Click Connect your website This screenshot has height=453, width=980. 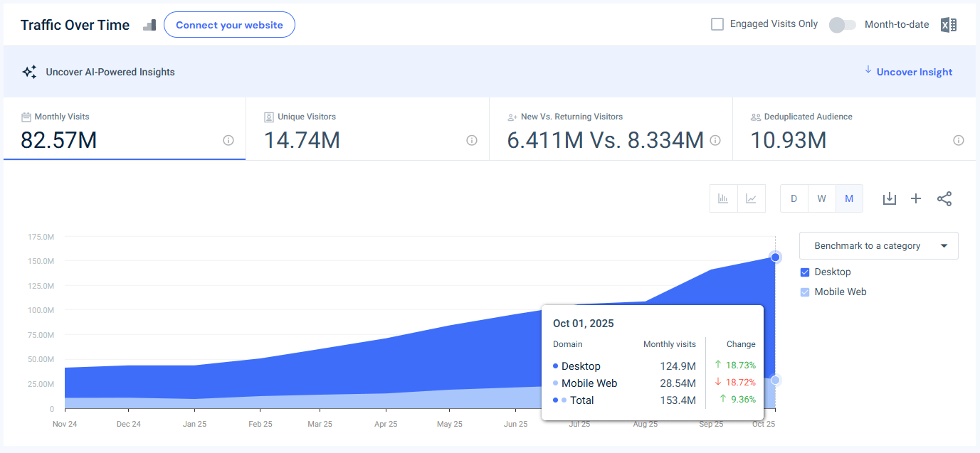click(229, 24)
